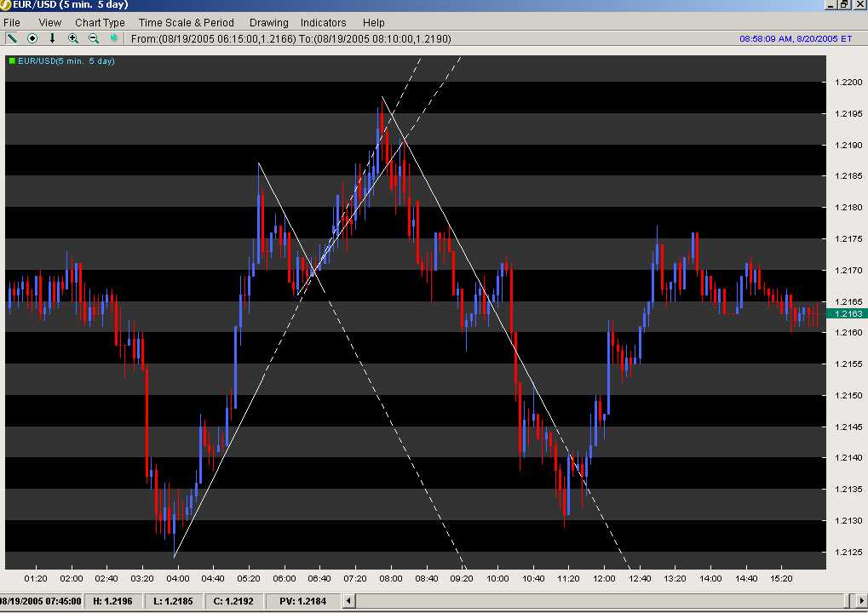The width and height of the screenshot is (868, 613).
Task: Click the down arrow marker tool
Action: point(52,38)
